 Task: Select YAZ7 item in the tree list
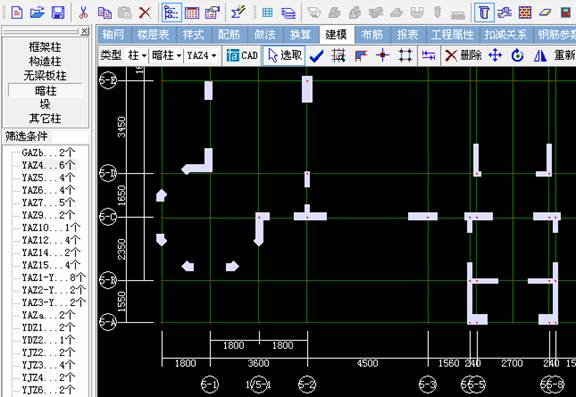point(48,203)
